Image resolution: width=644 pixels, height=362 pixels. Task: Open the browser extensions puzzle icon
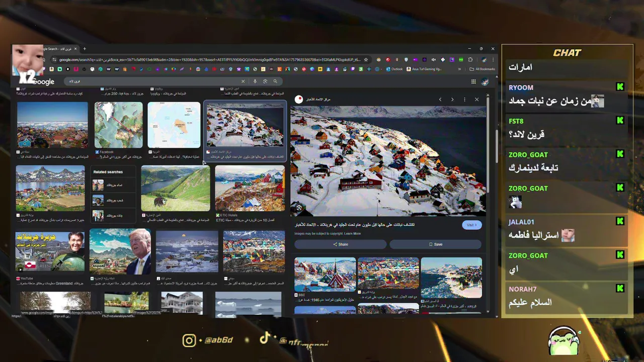(x=470, y=59)
